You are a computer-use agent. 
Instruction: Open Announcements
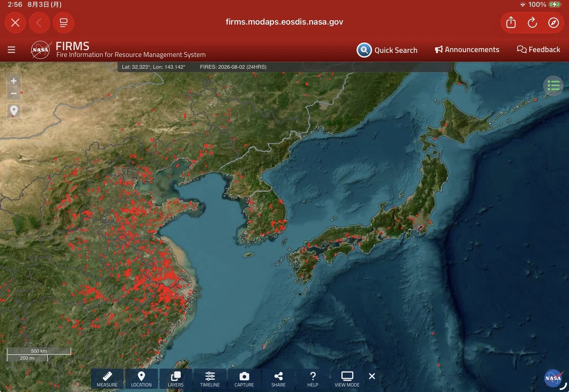coord(467,49)
